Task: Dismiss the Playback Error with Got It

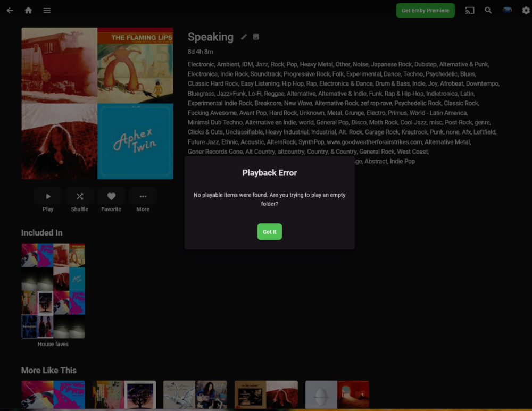Action: pyautogui.click(x=269, y=231)
